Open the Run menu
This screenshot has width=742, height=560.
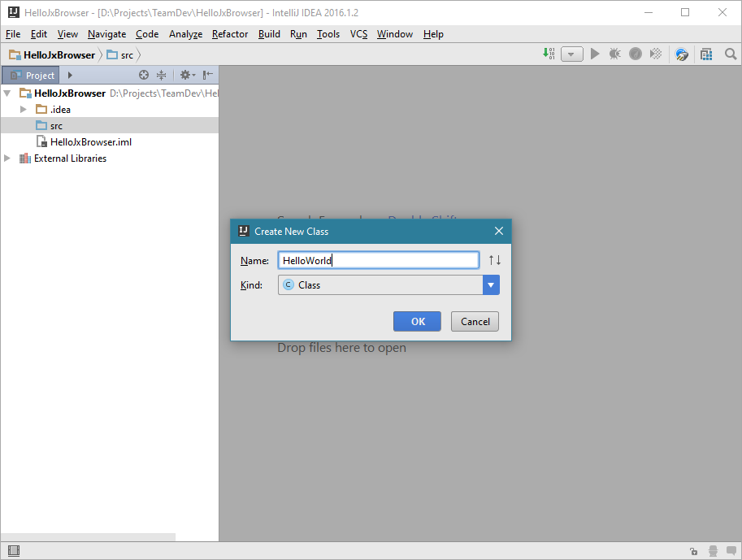coord(298,34)
